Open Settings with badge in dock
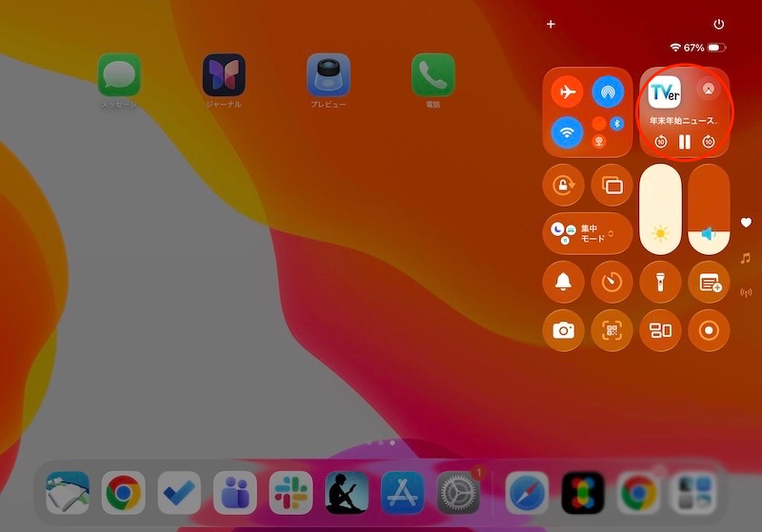Screen dimensions: 762x532 pyautogui.click(x=458, y=493)
